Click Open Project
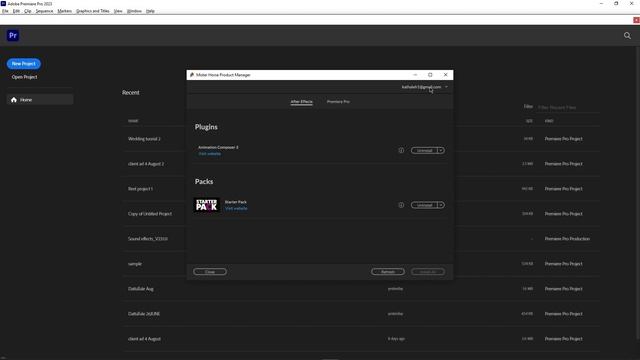The image size is (640, 360). 24,77
